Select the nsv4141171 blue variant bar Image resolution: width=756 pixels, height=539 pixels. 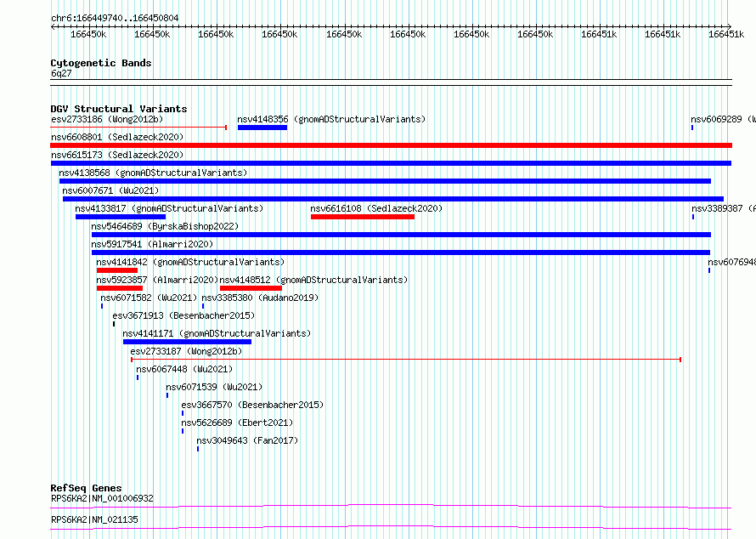[x=187, y=342]
